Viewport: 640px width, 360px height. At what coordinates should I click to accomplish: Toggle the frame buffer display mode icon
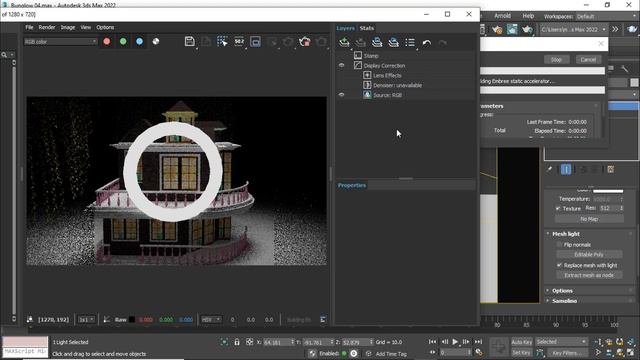(256, 41)
